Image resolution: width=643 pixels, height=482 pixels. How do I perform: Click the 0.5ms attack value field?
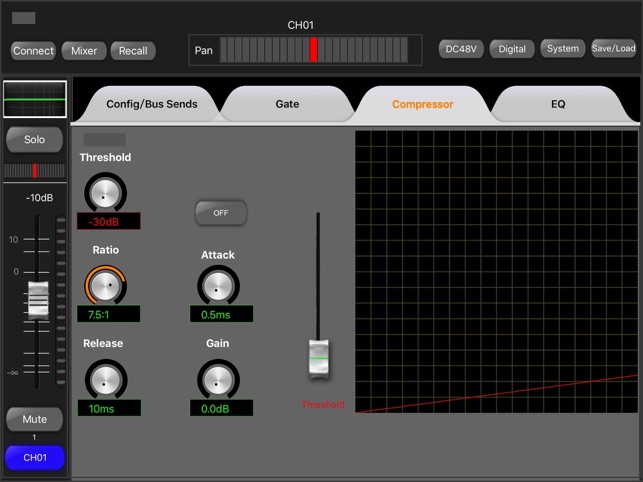[221, 314]
